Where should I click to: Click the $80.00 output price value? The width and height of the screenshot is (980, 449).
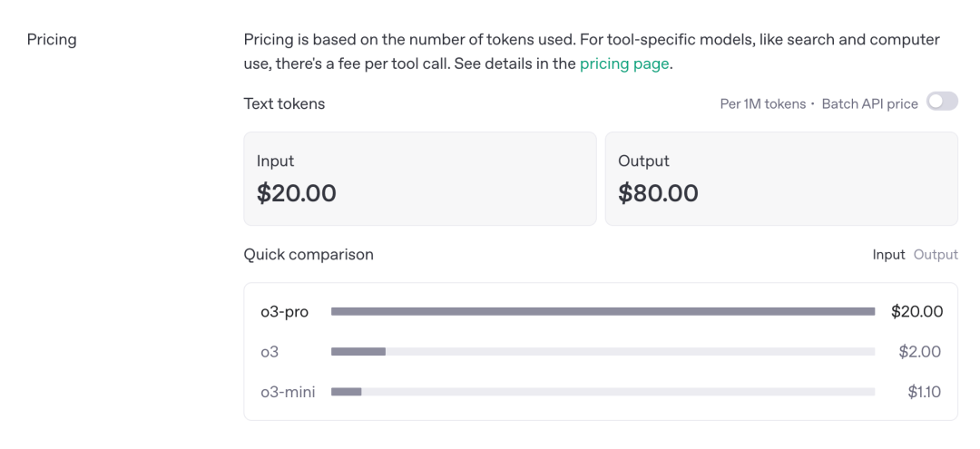point(658,193)
